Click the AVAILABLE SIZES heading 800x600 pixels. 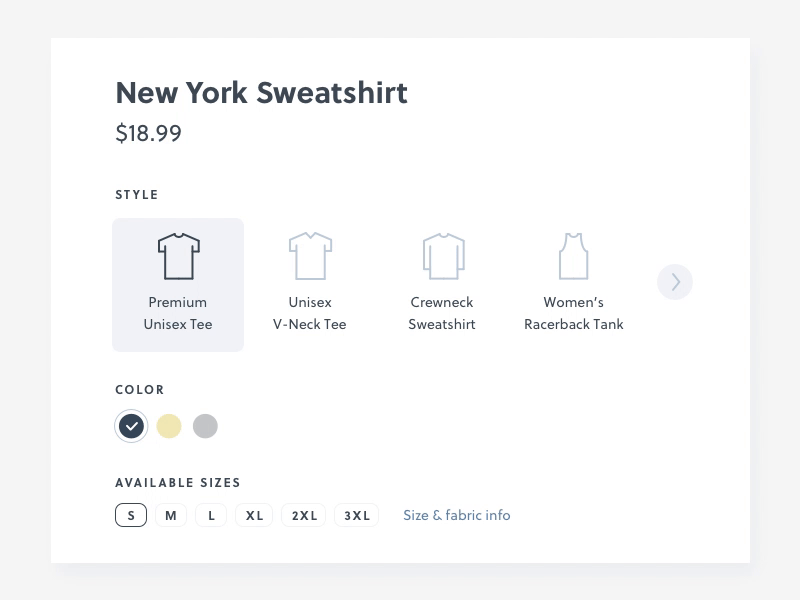tap(179, 482)
